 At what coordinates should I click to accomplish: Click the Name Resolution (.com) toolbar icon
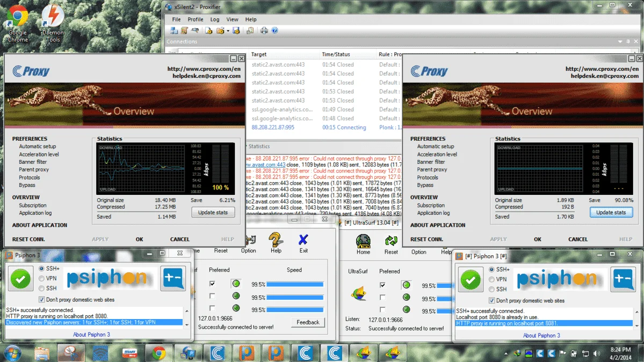click(x=195, y=31)
